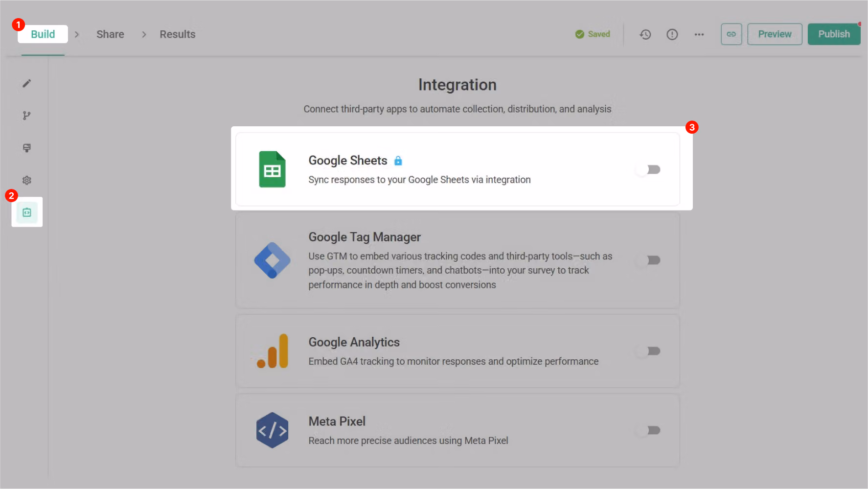The width and height of the screenshot is (868, 489).
Task: Open the integration sidebar icon
Action: tap(27, 212)
